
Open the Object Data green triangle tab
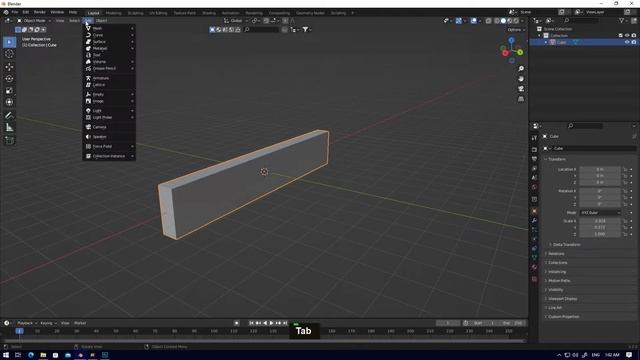pos(534,258)
